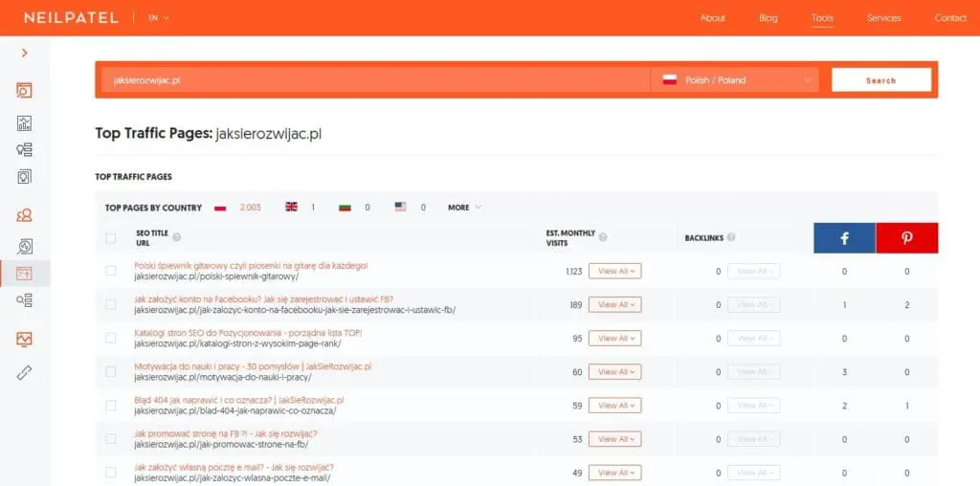
Task: Open the lightbulb keyword ideas sidebar icon
Action: (24, 150)
